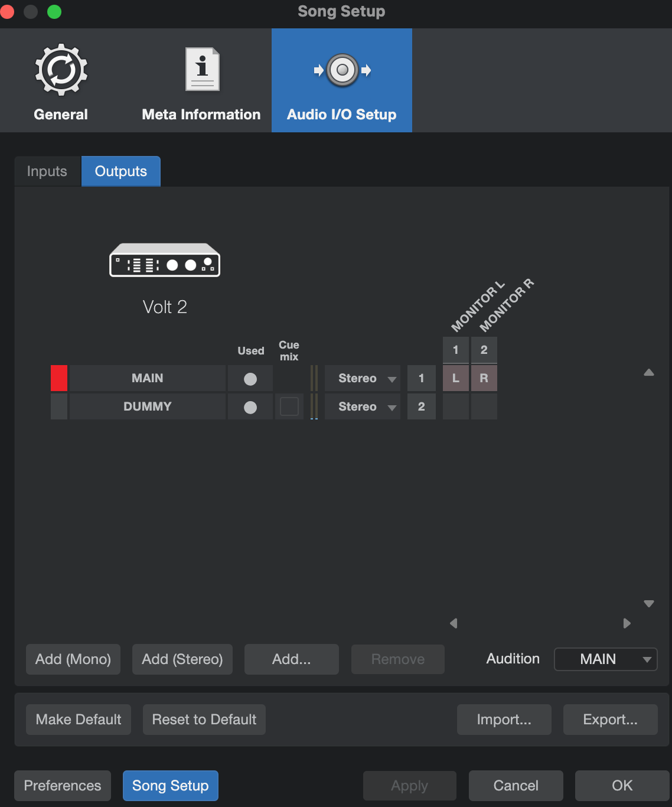Toggle the Used indicator for MAIN
This screenshot has height=807, width=672.
[x=250, y=378]
